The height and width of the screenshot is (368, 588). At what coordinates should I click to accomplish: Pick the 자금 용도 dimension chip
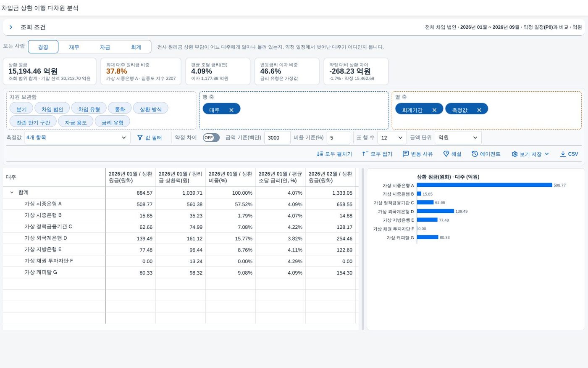[76, 122]
